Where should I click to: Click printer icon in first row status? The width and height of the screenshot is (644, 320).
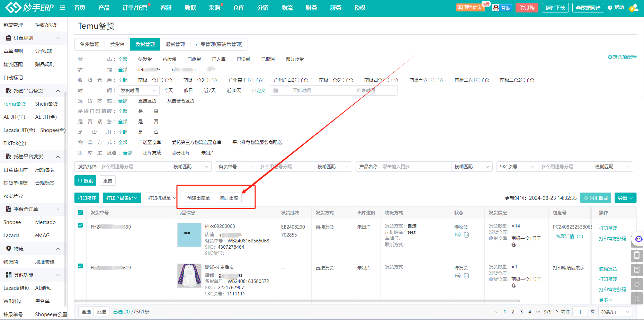(458, 235)
